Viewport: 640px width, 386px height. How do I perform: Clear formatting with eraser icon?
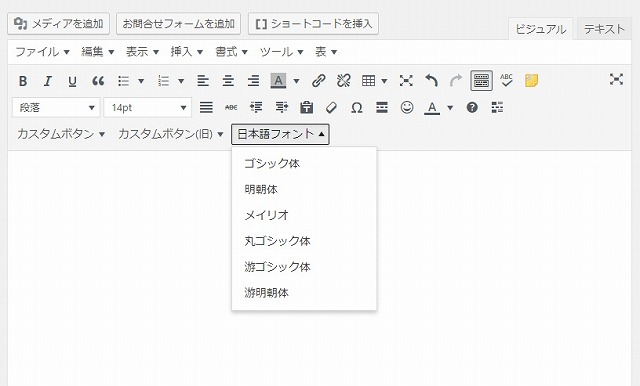[x=331, y=108]
